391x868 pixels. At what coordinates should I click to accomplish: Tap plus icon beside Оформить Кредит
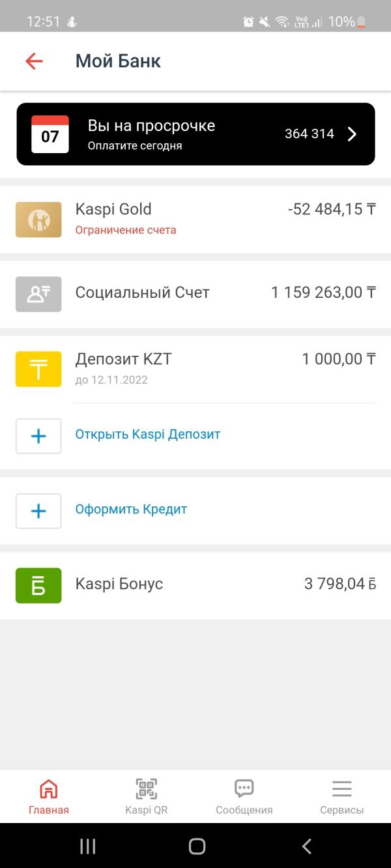(x=38, y=511)
